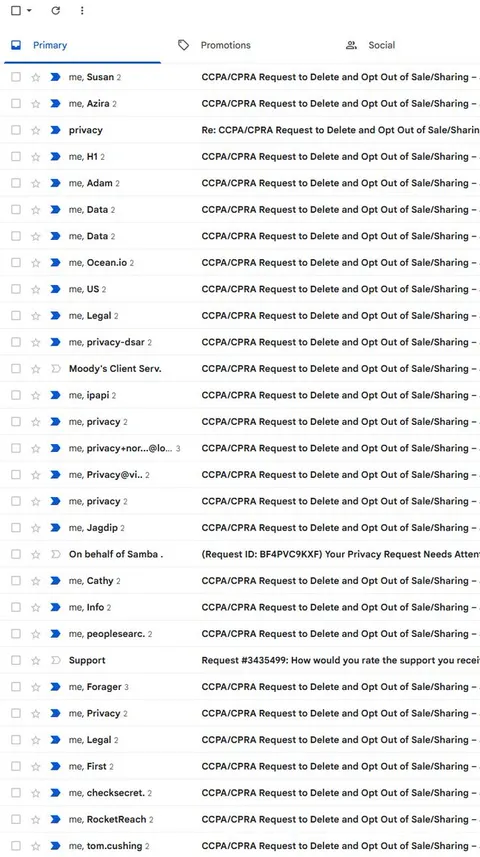Star the 'On behalf of Samba' email
The height and width of the screenshot is (857, 480).
[x=36, y=554]
